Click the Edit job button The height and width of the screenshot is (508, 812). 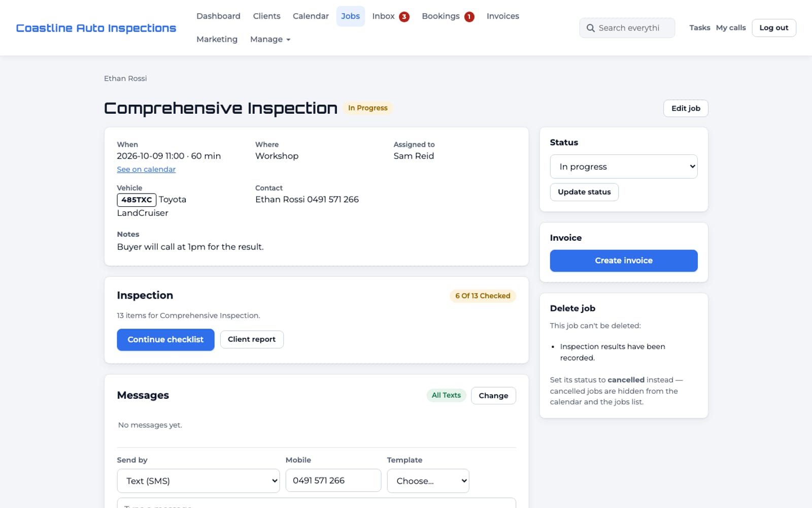(x=686, y=108)
